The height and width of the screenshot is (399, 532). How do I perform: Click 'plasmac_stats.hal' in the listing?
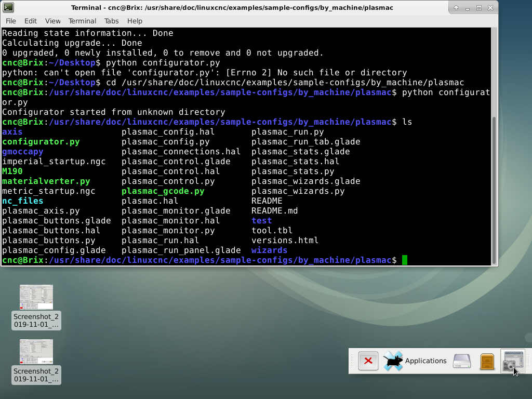tap(296, 162)
